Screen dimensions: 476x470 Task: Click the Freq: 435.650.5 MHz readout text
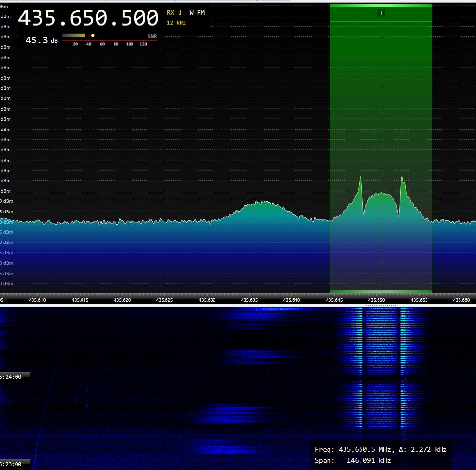click(x=355, y=449)
